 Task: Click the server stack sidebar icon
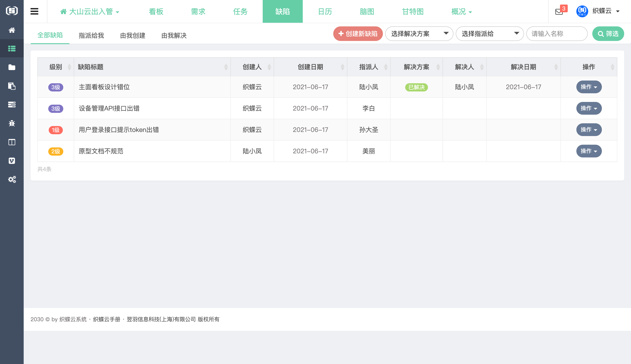pyautogui.click(x=12, y=104)
